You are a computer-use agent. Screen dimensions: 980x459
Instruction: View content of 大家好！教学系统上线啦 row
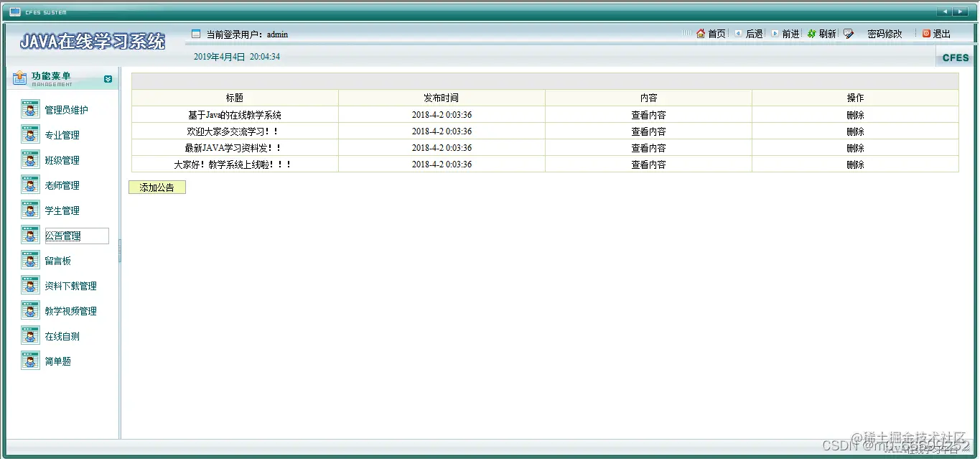point(648,164)
